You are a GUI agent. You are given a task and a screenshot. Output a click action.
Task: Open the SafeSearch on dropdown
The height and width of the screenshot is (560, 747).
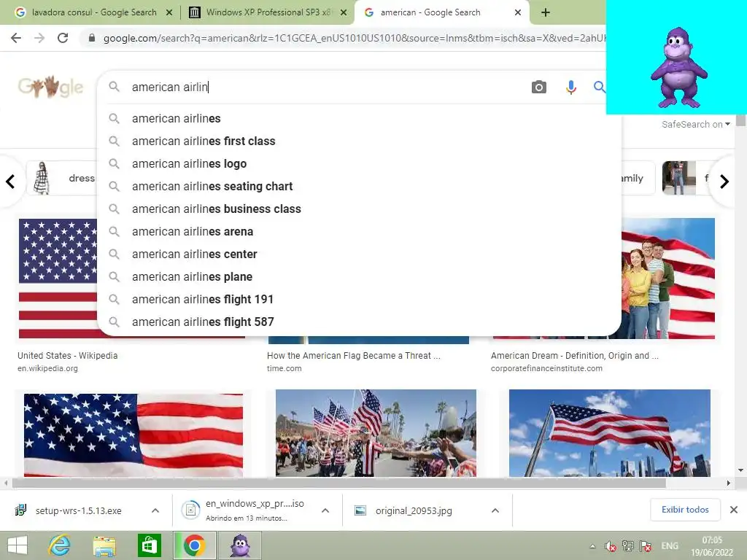point(695,124)
